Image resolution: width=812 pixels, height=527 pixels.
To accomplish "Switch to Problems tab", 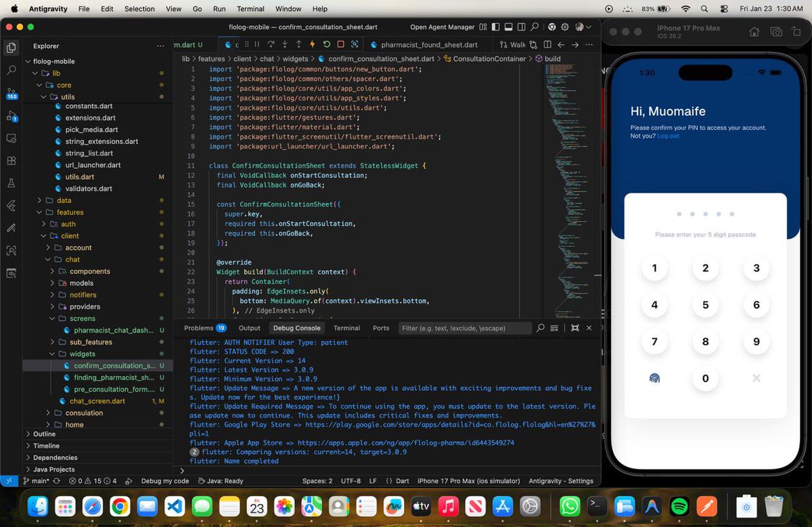I will [x=206, y=328].
